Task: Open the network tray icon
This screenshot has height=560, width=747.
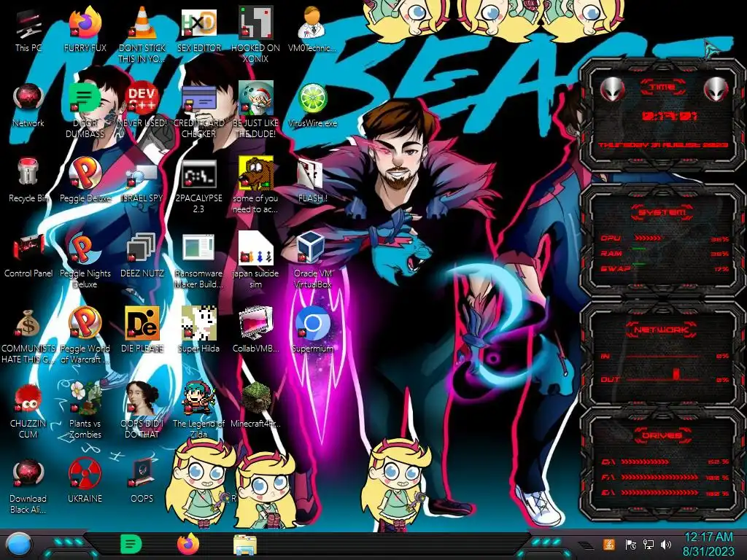Action: [x=649, y=544]
